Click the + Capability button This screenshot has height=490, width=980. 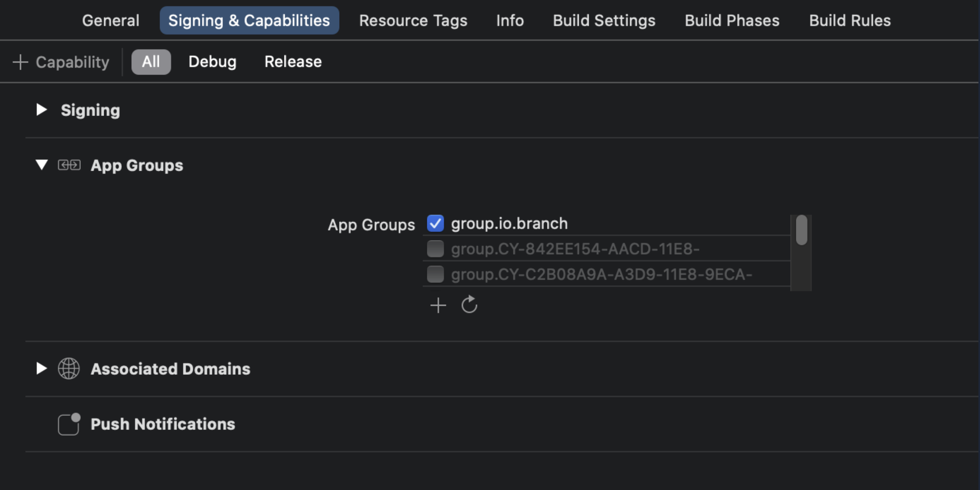pos(61,62)
